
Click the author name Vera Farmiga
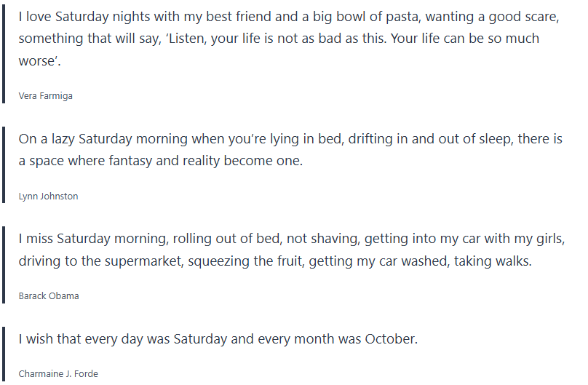[x=45, y=96]
